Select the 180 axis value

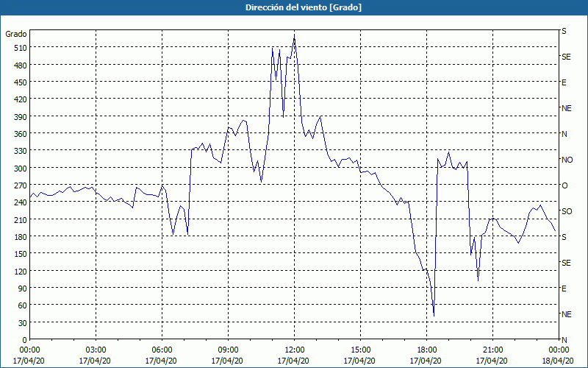click(x=21, y=237)
